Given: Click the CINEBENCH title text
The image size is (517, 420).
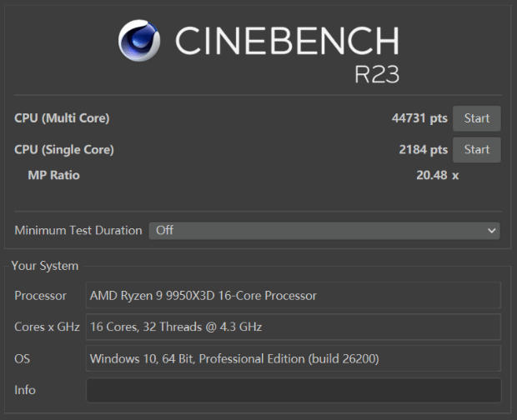Looking at the screenshot, I should [286, 41].
